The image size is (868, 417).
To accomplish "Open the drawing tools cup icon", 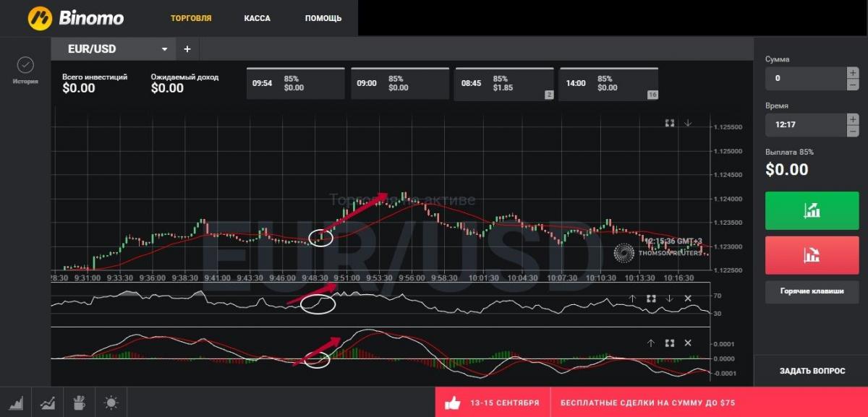I will pyautogui.click(x=80, y=403).
